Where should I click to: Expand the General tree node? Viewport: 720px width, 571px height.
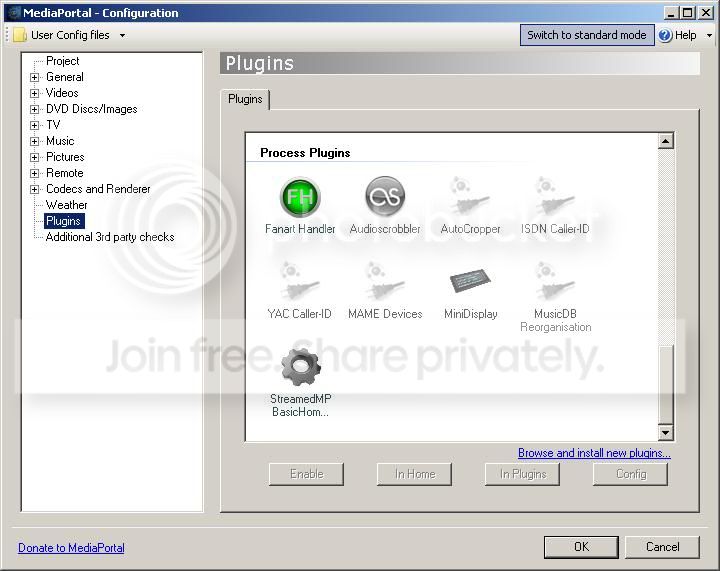point(34,77)
